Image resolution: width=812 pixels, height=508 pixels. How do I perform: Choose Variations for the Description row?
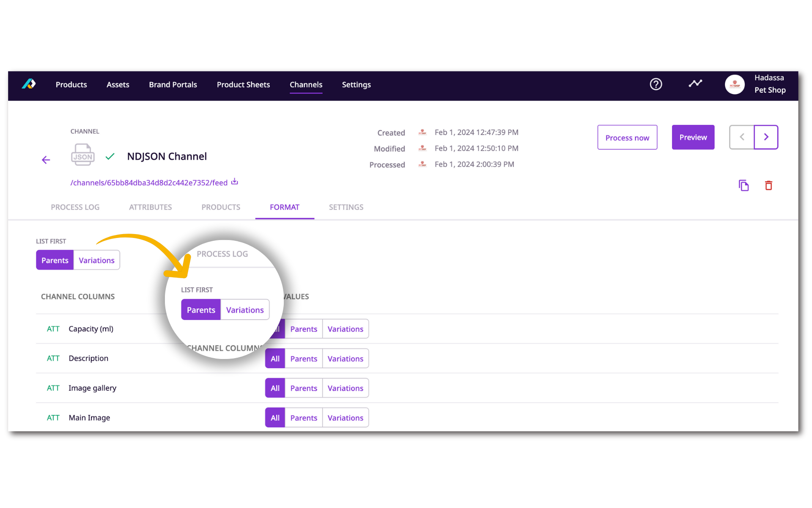tap(346, 358)
